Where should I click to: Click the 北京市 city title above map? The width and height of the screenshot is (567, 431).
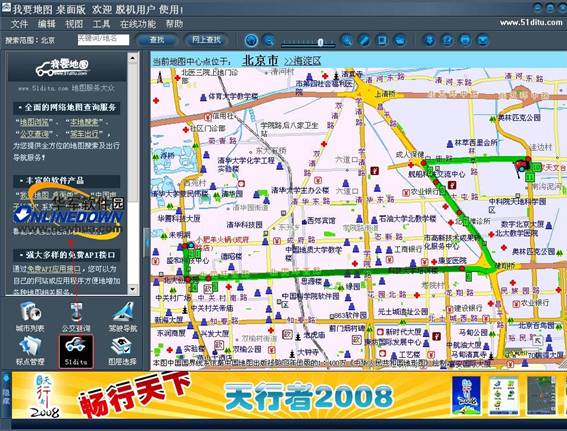tap(260, 60)
